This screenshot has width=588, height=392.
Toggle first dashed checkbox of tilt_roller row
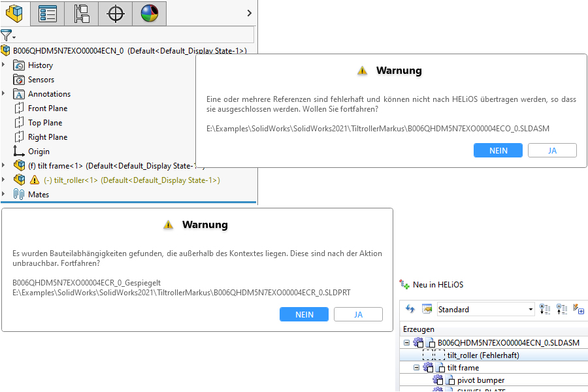click(x=428, y=355)
